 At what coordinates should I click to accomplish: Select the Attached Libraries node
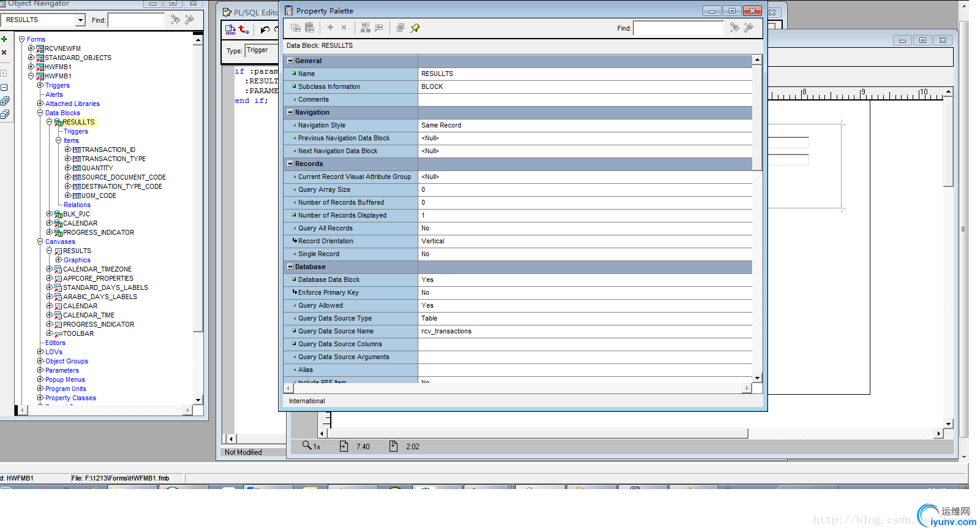pos(72,104)
